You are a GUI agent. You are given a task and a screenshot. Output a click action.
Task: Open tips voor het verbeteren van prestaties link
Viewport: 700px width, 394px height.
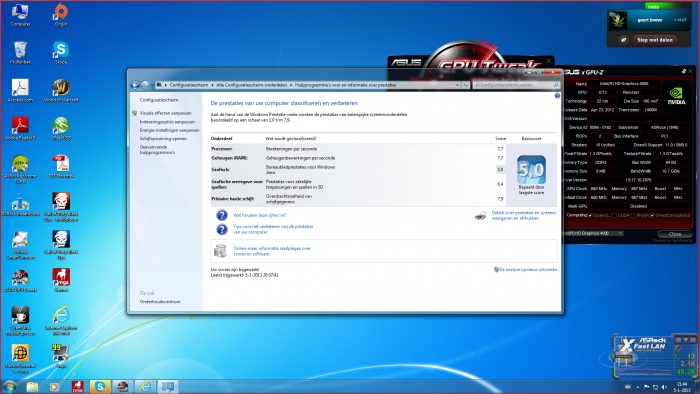pyautogui.click(x=273, y=229)
